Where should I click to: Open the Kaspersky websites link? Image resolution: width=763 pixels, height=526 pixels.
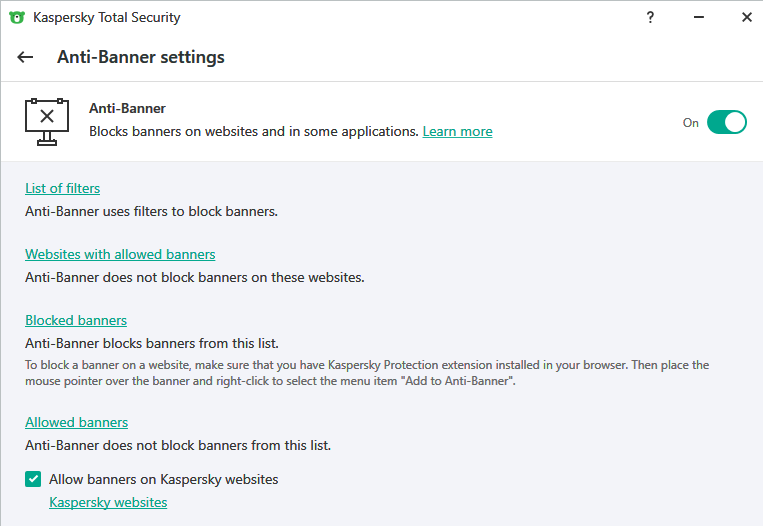tap(108, 502)
